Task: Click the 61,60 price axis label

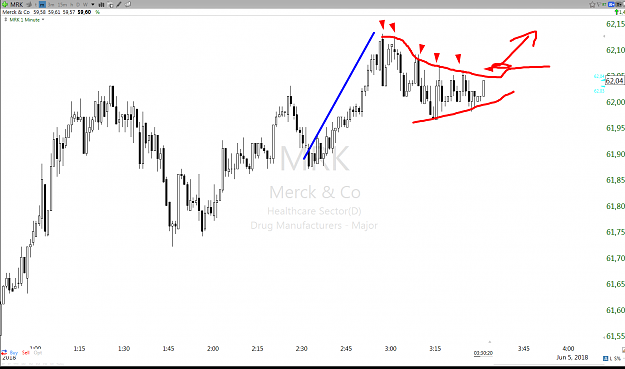Action: [x=615, y=310]
